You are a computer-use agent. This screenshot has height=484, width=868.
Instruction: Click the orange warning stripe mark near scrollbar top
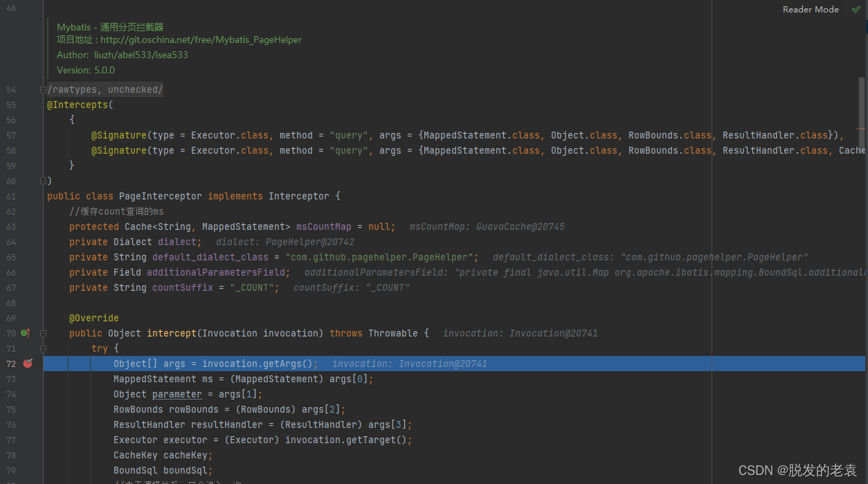(x=861, y=127)
